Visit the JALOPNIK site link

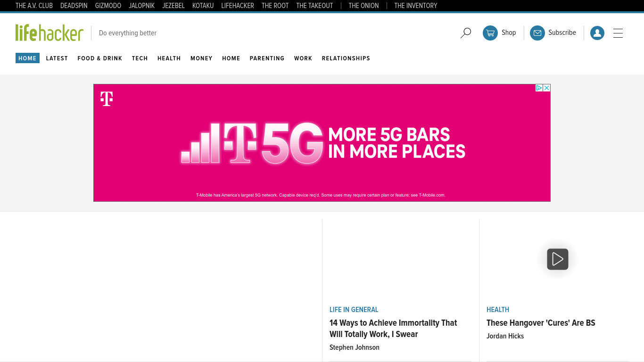(x=142, y=6)
